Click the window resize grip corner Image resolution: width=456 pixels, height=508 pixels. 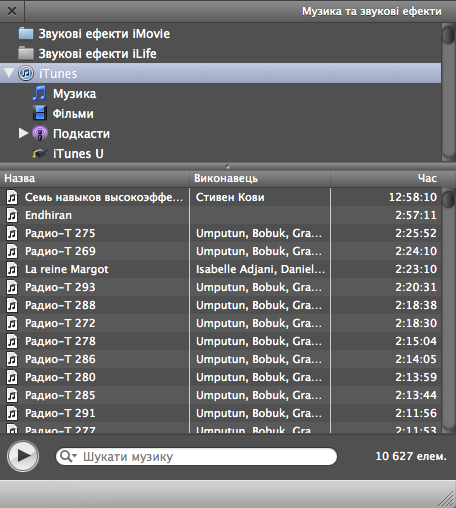click(x=446, y=499)
